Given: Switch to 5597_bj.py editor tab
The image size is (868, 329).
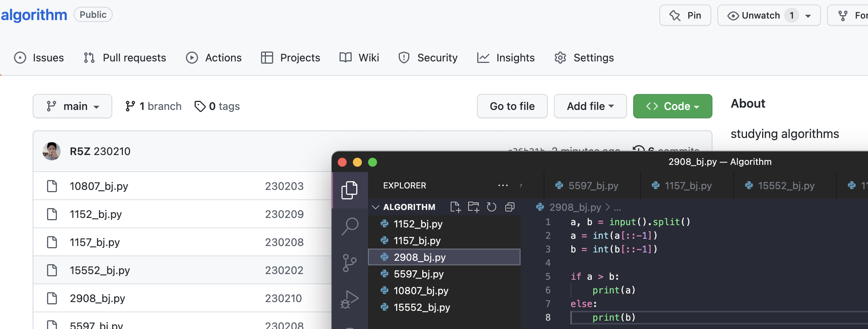Looking at the screenshot, I should coord(592,185).
